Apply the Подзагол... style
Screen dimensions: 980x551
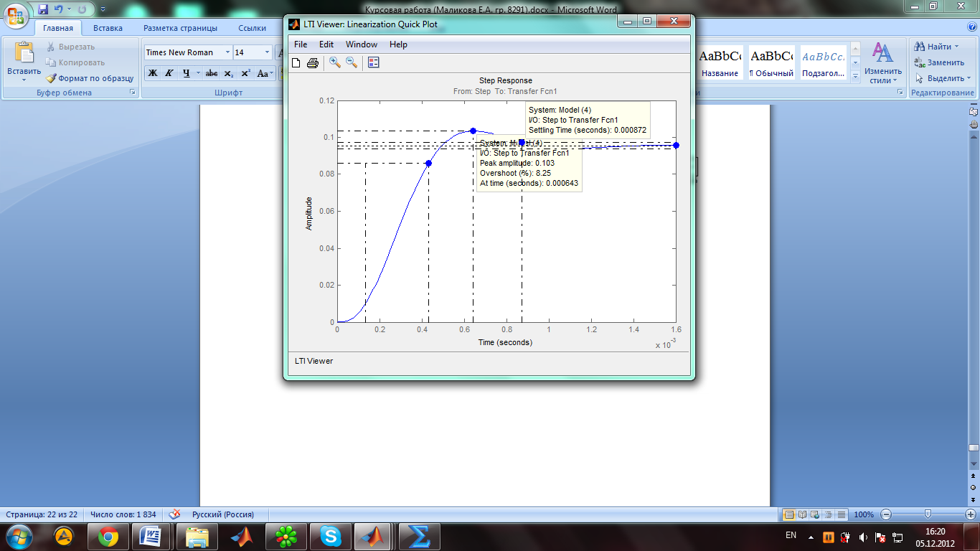pos(823,63)
